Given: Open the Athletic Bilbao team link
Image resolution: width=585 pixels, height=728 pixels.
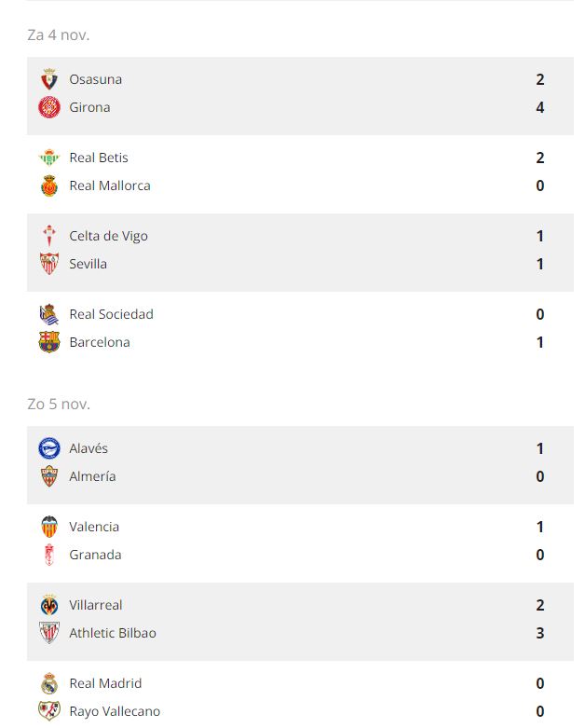Looking at the screenshot, I should click(x=113, y=633).
